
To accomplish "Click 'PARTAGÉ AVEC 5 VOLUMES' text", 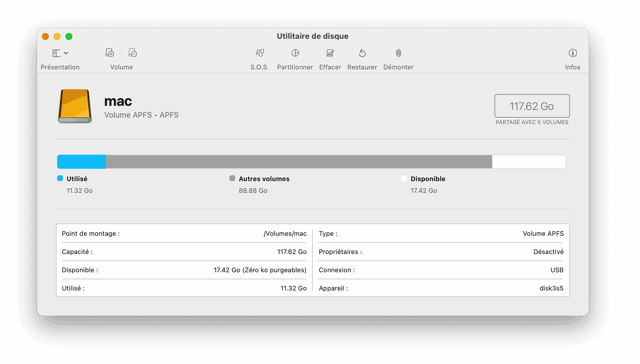I will pyautogui.click(x=532, y=122).
